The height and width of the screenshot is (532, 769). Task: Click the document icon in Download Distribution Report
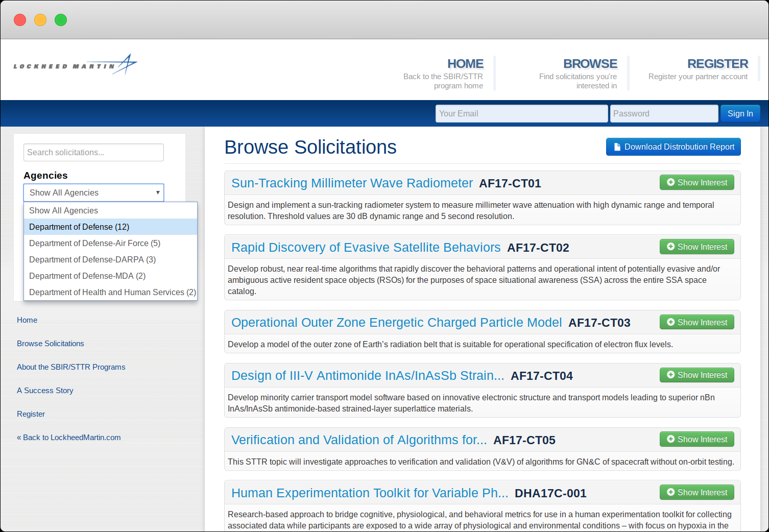coord(617,147)
